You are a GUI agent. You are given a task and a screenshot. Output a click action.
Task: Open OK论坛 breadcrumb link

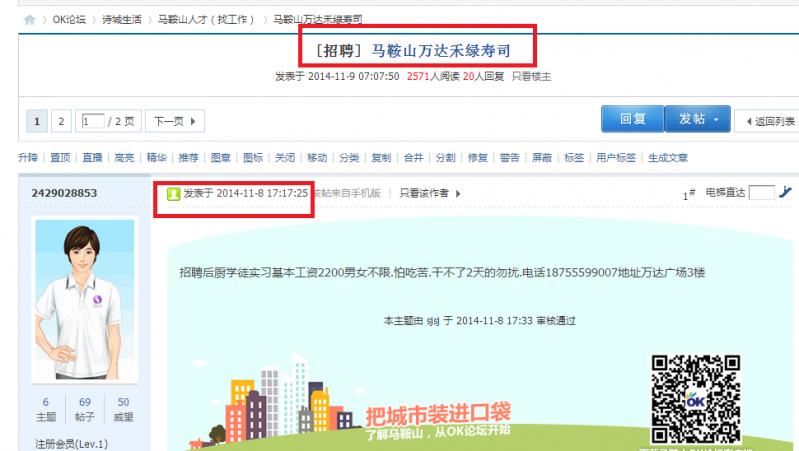tap(69, 20)
